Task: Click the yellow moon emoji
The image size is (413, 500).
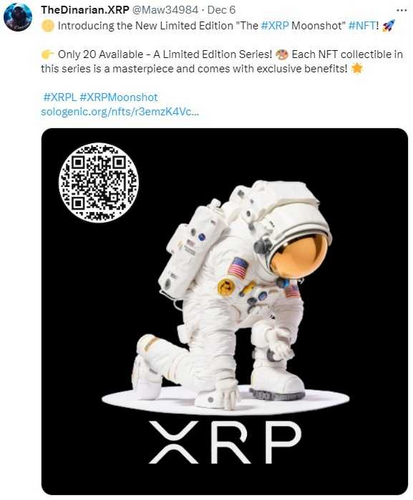Action: point(48,26)
